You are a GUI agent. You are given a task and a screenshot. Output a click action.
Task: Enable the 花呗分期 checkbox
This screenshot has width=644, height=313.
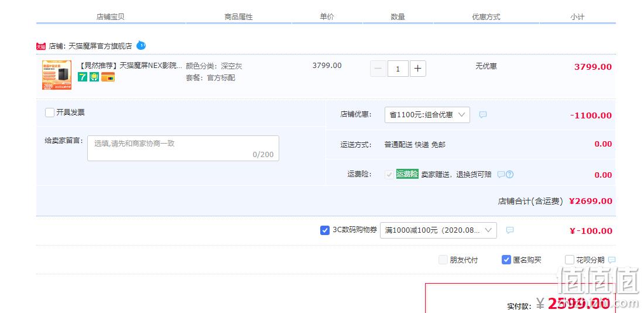click(x=569, y=260)
